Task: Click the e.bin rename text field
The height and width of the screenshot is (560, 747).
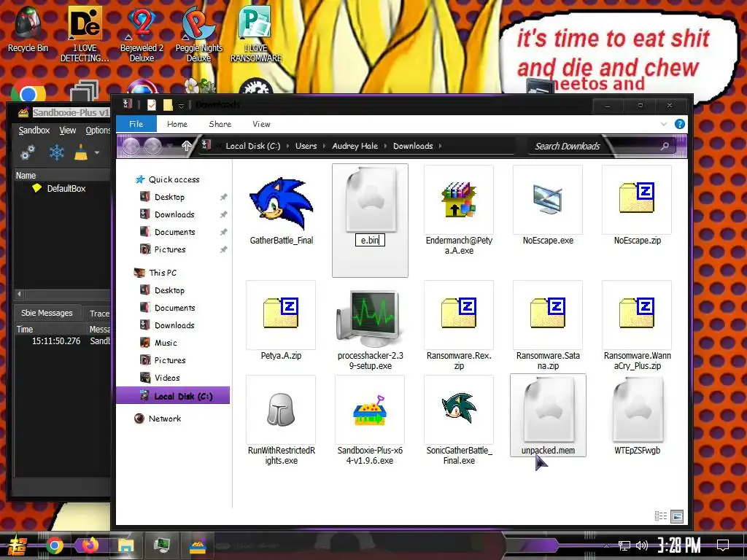Action: pyautogui.click(x=370, y=240)
